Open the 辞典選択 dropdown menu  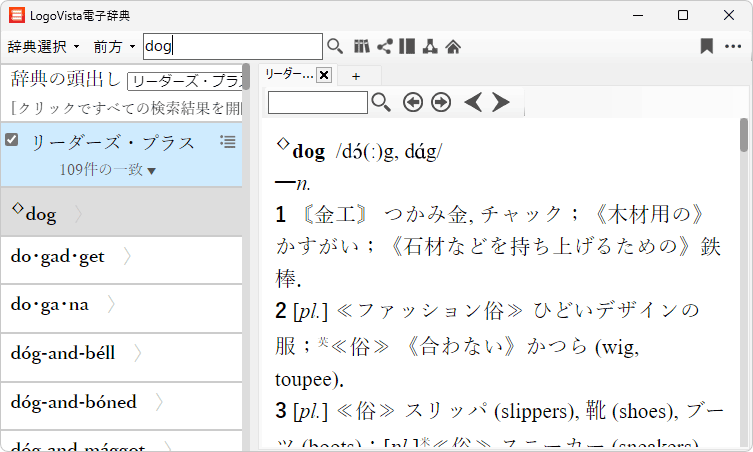43,47
